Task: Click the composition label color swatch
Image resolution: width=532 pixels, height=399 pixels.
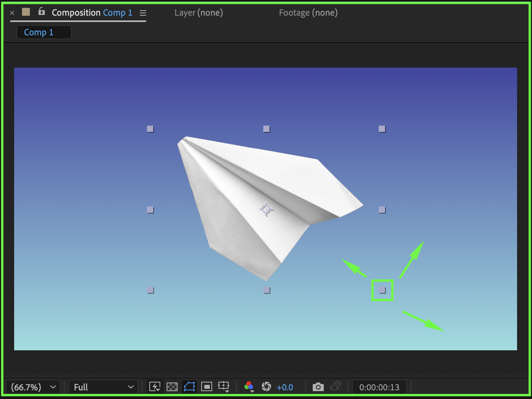Action: [26, 12]
